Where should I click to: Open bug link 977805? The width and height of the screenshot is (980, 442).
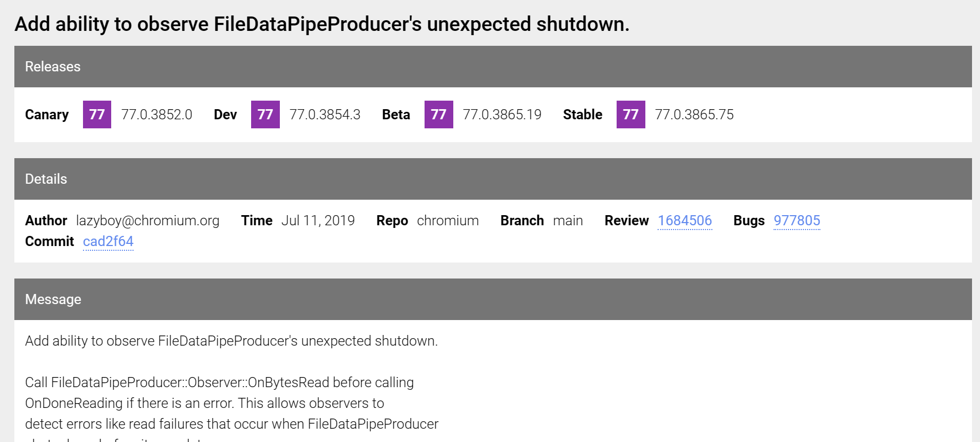coord(796,220)
